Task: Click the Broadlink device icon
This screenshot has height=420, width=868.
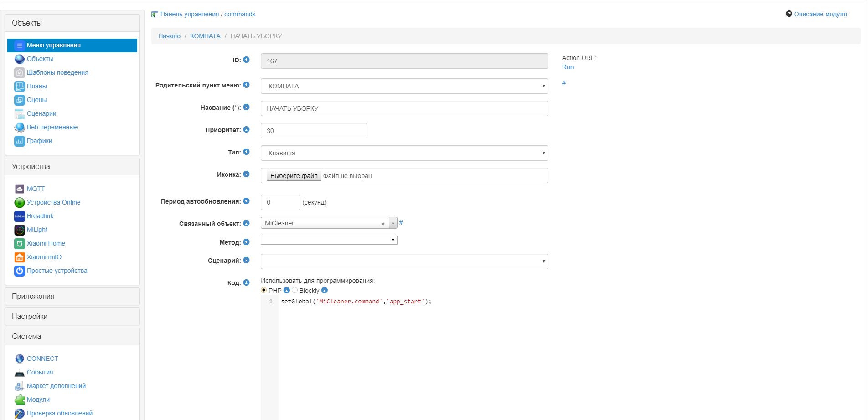Action: coord(19,216)
